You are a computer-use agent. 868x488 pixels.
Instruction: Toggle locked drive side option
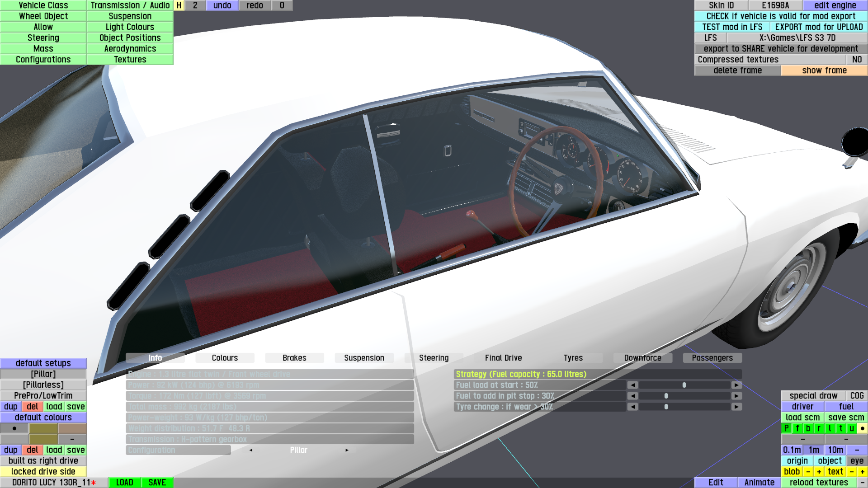(43, 472)
